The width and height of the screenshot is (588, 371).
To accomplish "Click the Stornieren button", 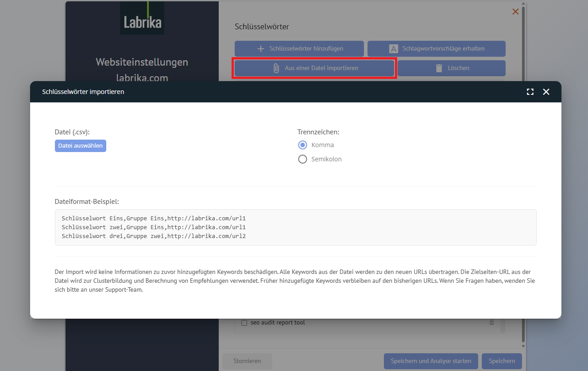I will coord(247,361).
